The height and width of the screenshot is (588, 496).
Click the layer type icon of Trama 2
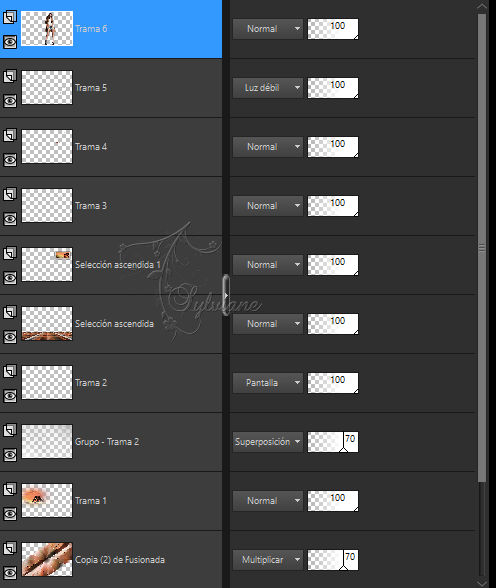10,371
